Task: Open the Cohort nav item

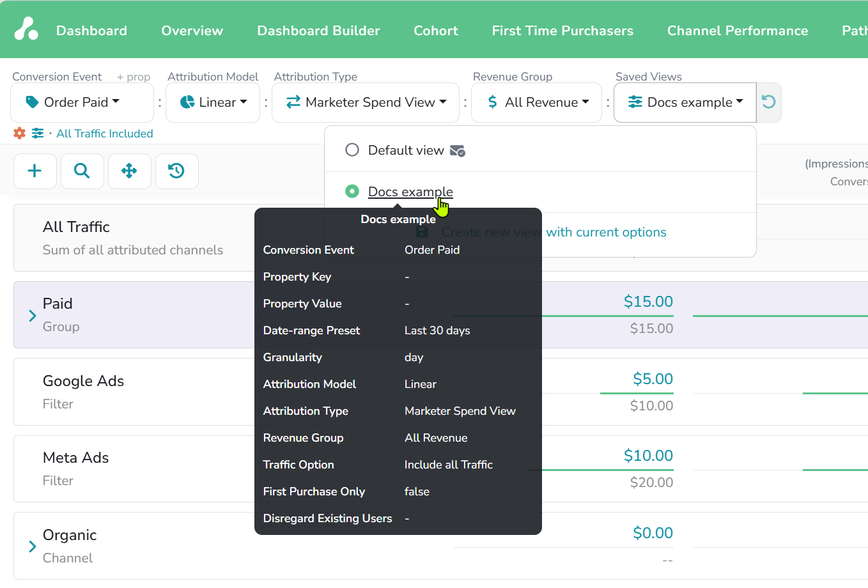Action: tap(436, 31)
